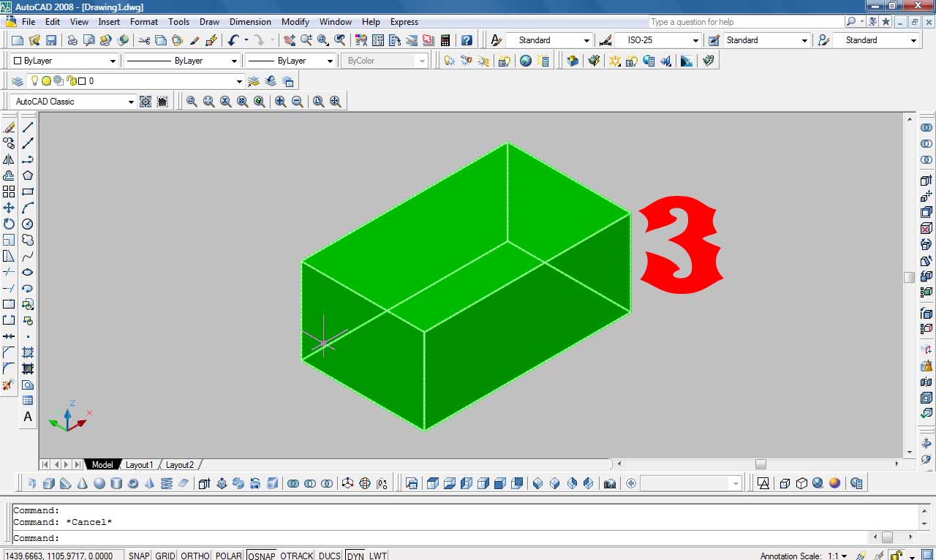Click the Erase modify tool

click(9, 127)
